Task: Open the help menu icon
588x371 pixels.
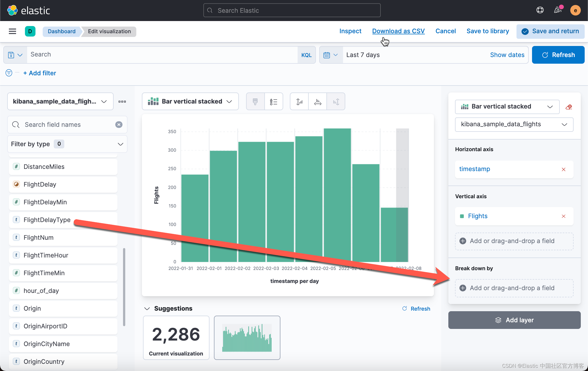Action: click(540, 10)
